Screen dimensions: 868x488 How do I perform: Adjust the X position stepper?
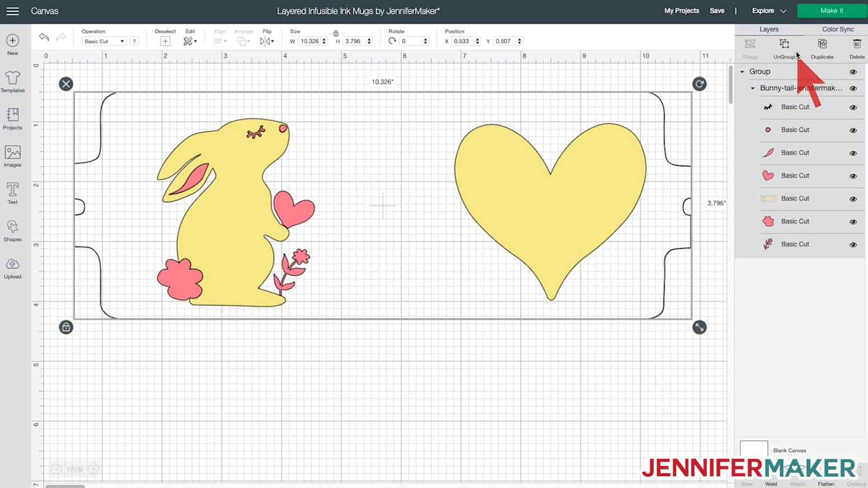(x=477, y=41)
